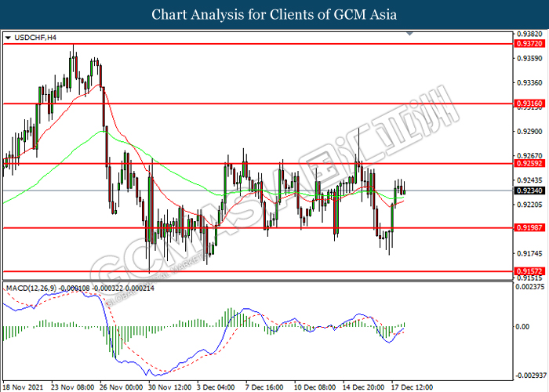Viewport: 549px width, 392px height.
Task: Click the 0.93360 price axis value
Action: 529,82
